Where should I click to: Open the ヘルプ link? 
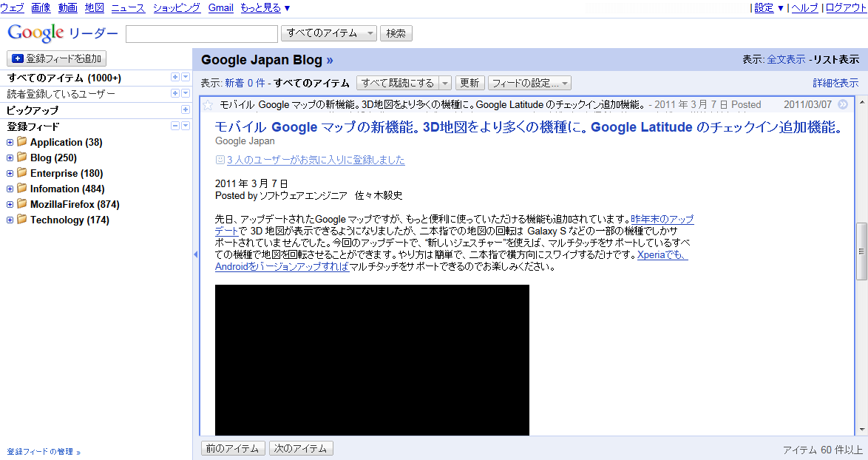click(805, 7)
